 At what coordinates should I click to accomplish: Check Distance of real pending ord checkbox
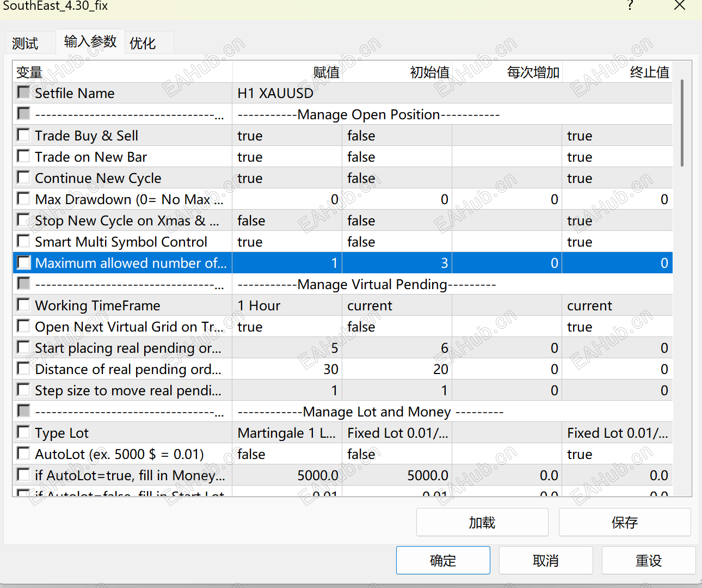[23, 368]
